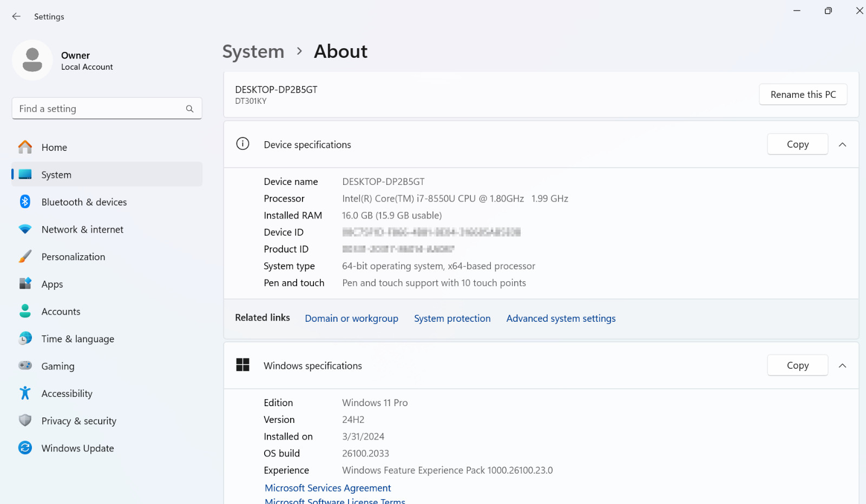This screenshot has width=866, height=504.
Task: Select Bluetooth & devices category
Action: 107,202
